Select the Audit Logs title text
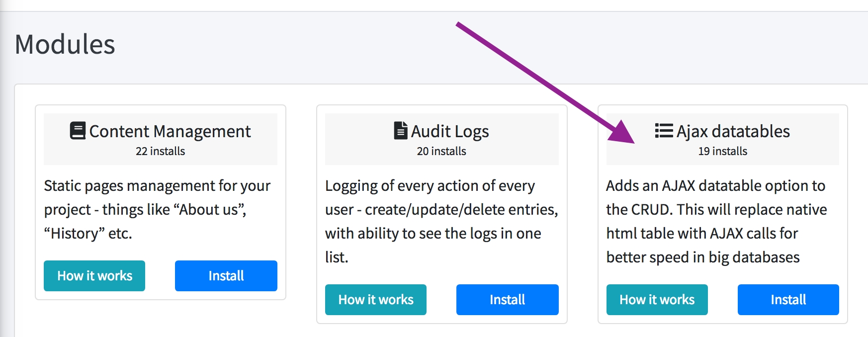This screenshot has height=337, width=868. tap(450, 131)
